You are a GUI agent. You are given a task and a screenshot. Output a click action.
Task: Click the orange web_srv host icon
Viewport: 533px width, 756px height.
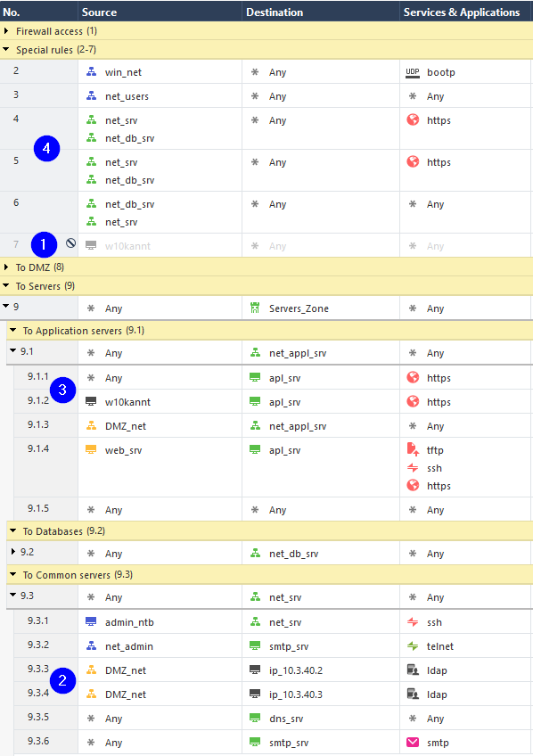coord(91,449)
